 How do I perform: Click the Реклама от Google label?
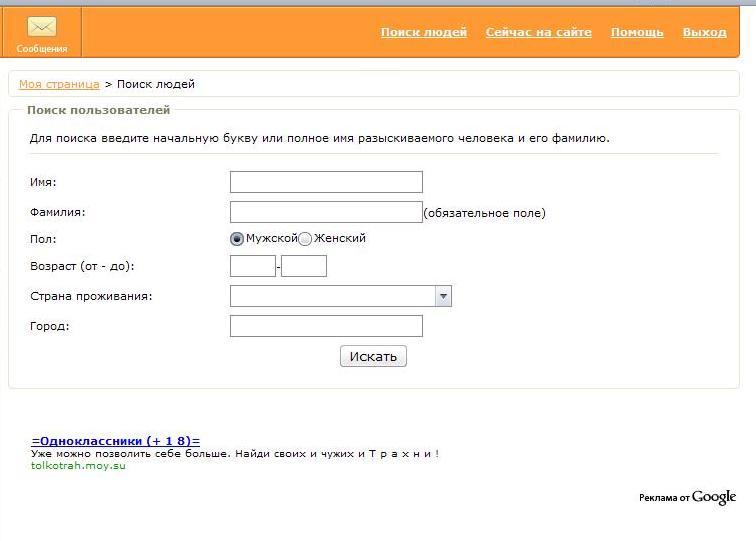tap(688, 497)
